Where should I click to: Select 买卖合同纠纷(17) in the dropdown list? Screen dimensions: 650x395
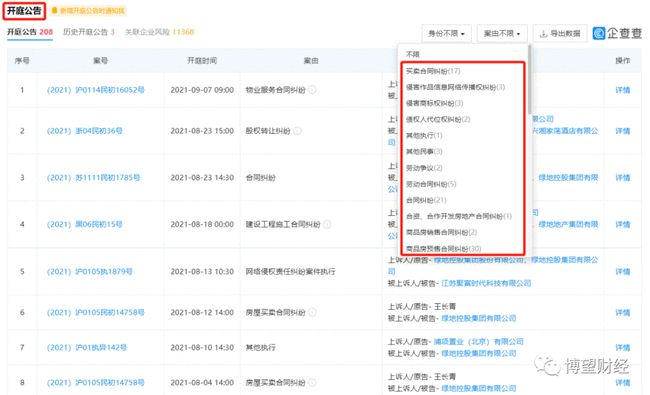(433, 71)
